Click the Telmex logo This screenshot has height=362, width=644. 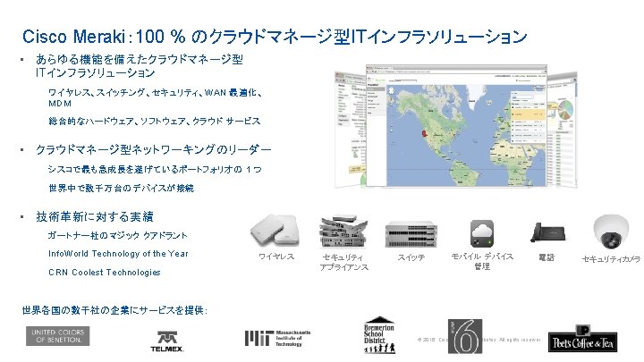(167, 341)
